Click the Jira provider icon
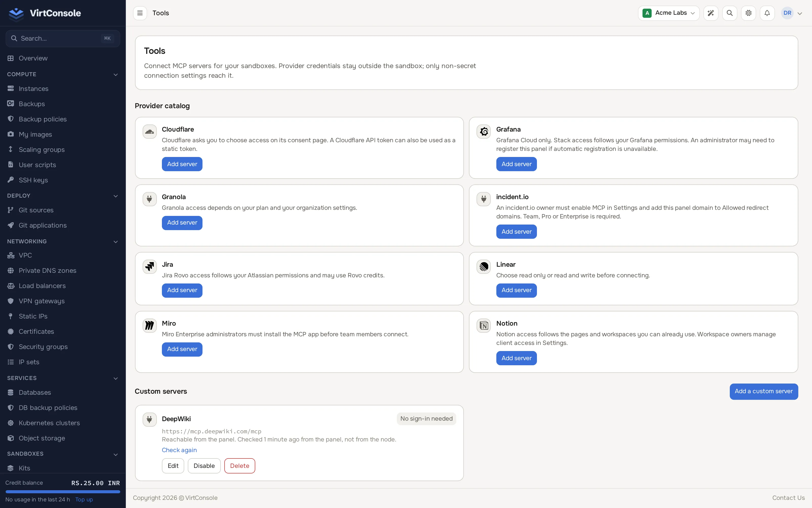 pos(150,266)
